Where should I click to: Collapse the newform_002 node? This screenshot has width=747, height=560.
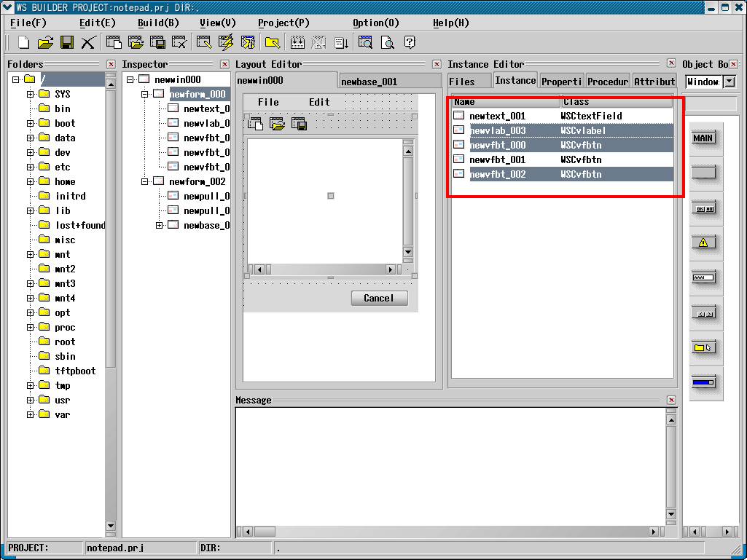(145, 181)
